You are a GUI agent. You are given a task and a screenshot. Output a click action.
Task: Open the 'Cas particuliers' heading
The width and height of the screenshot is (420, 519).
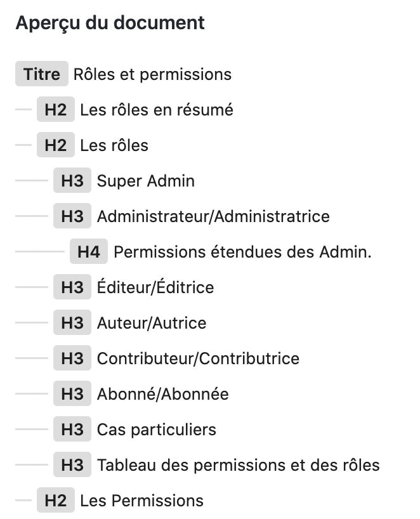pyautogui.click(x=156, y=430)
